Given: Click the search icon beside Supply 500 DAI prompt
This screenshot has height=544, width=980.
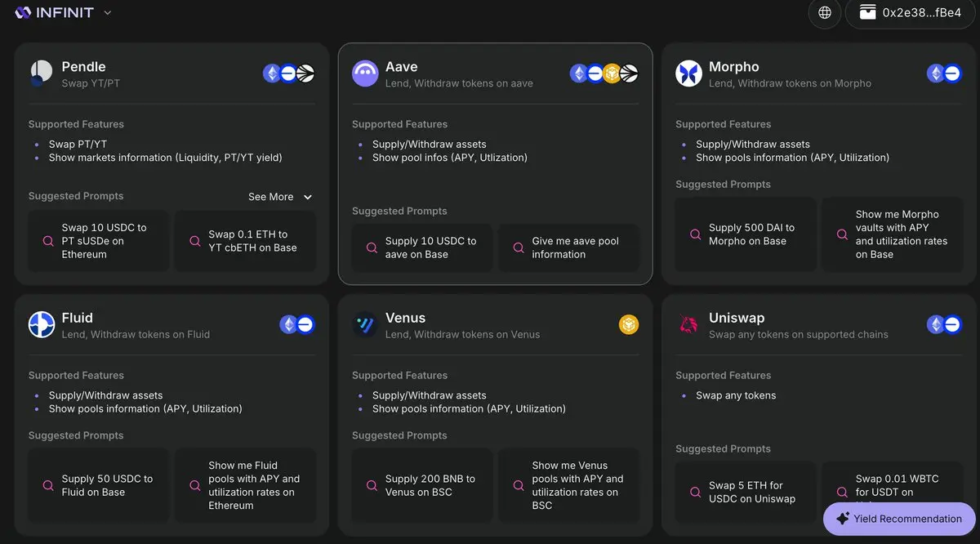Looking at the screenshot, I should (x=695, y=234).
